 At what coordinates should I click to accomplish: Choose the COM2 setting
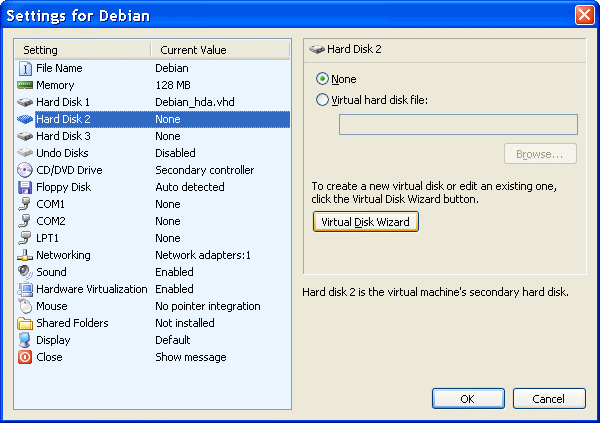click(x=153, y=221)
